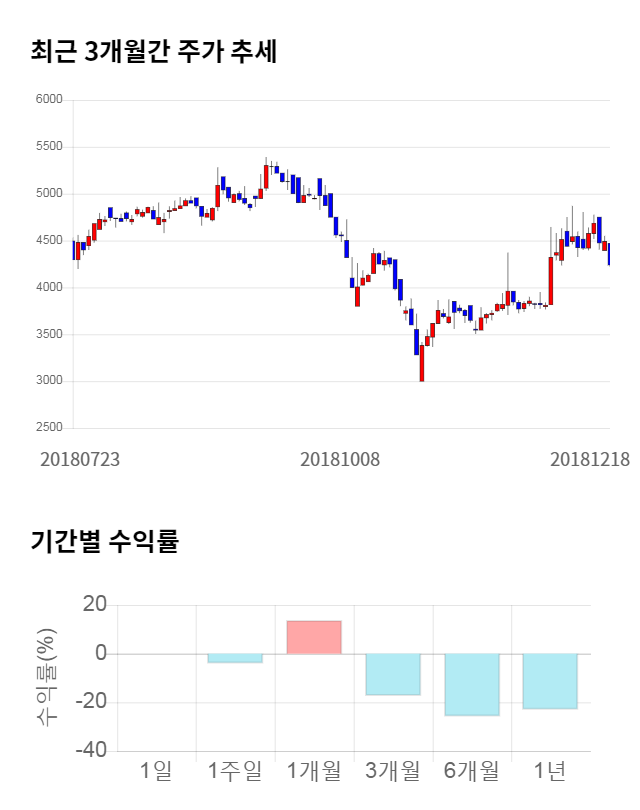Click the '1일' x-axis label

pyautogui.click(x=156, y=770)
